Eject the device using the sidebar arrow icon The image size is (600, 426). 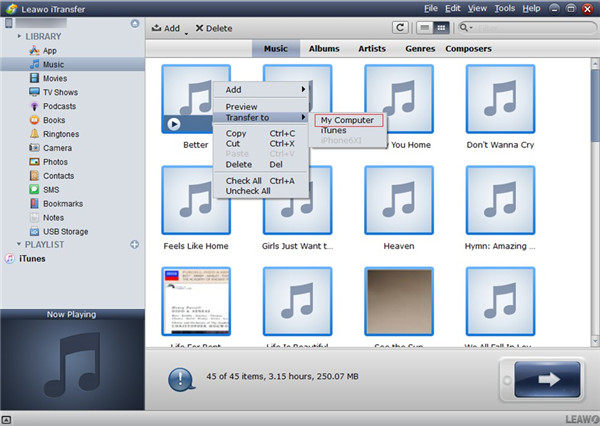(x=135, y=22)
